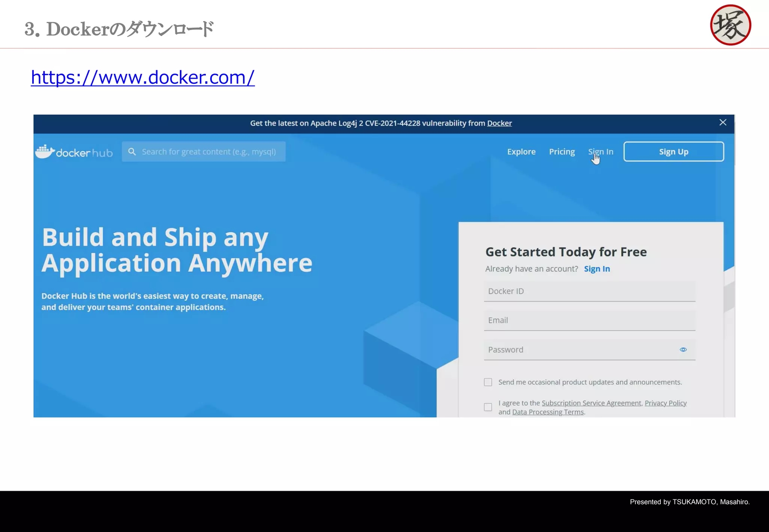Viewport: 769px width, 532px height.
Task: Focus the Email field
Action: [x=590, y=320]
